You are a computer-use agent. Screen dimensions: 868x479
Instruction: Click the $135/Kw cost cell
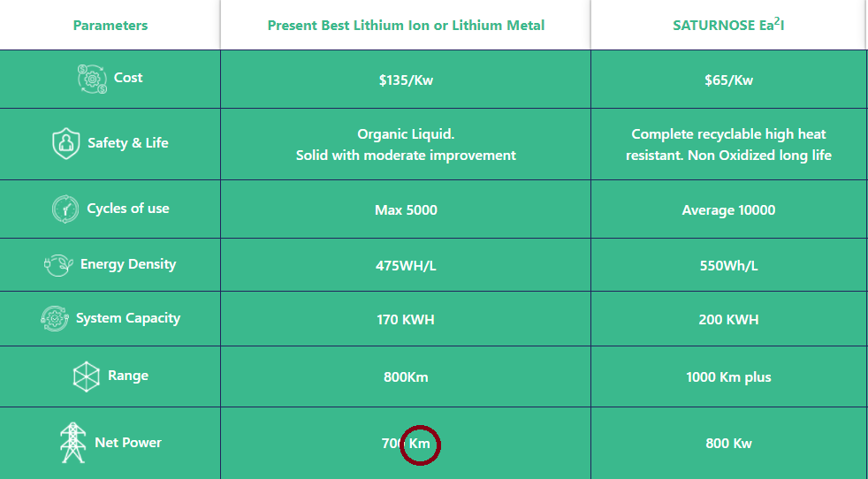point(406,80)
